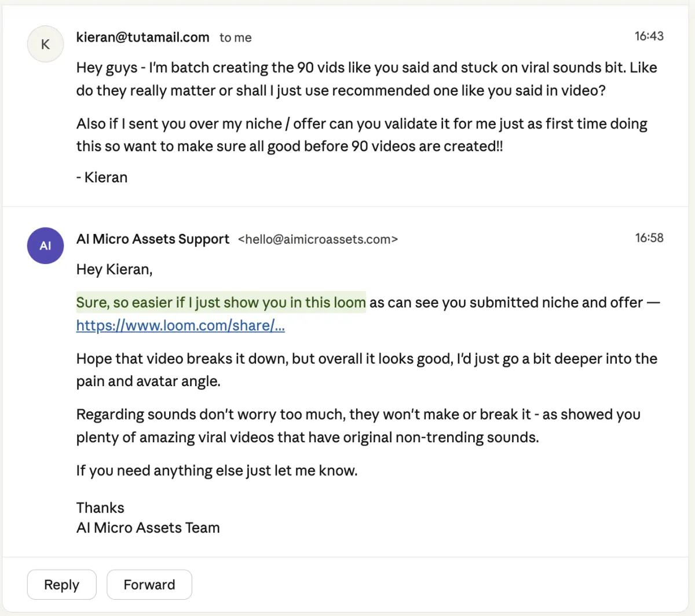Open the loom.com share link
Viewport: 695px width, 616px height.
click(x=180, y=325)
